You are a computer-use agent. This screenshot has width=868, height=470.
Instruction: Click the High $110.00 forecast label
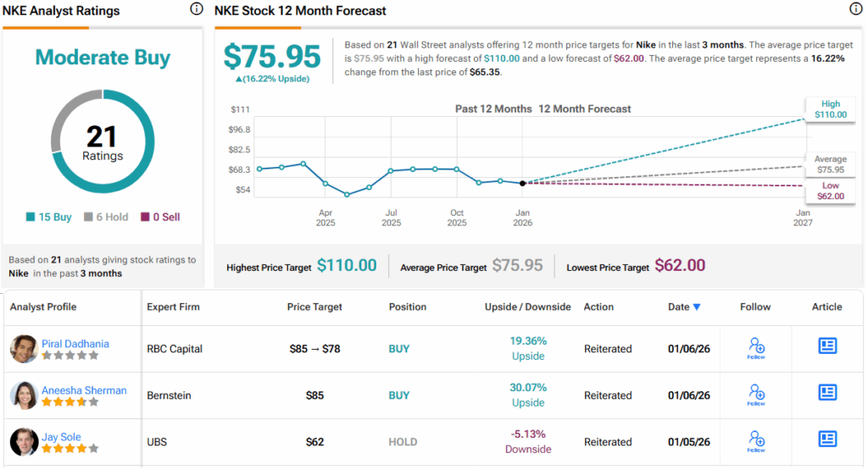pos(830,109)
